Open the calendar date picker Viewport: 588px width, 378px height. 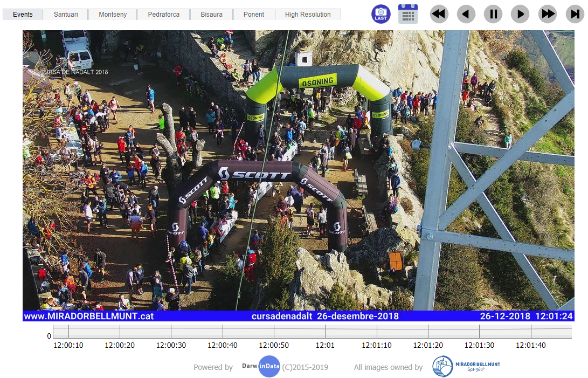tap(408, 14)
